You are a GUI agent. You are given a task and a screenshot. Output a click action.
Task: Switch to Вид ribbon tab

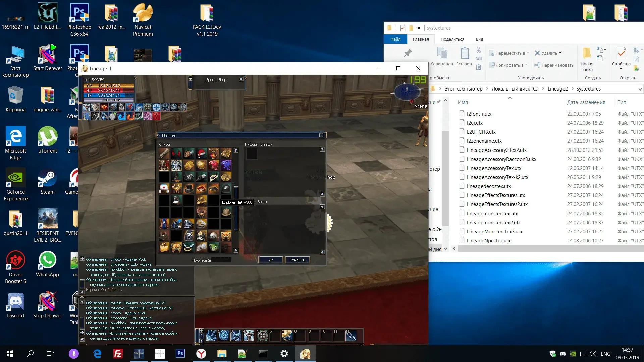tap(479, 39)
